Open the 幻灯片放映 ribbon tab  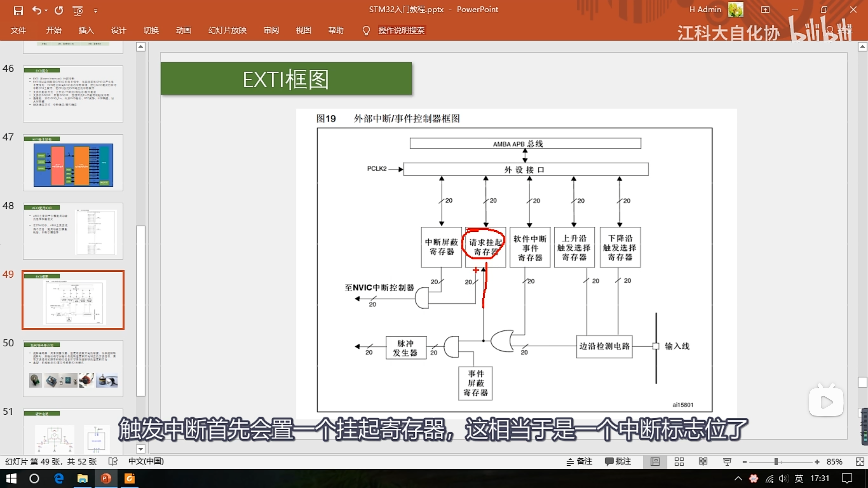(227, 30)
